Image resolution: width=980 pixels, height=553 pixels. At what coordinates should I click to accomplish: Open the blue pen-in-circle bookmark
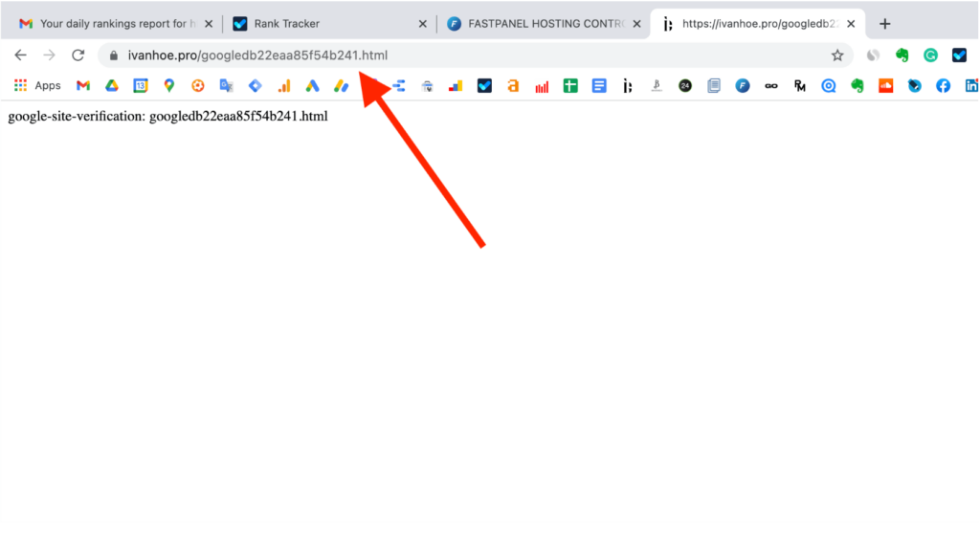[x=914, y=85]
